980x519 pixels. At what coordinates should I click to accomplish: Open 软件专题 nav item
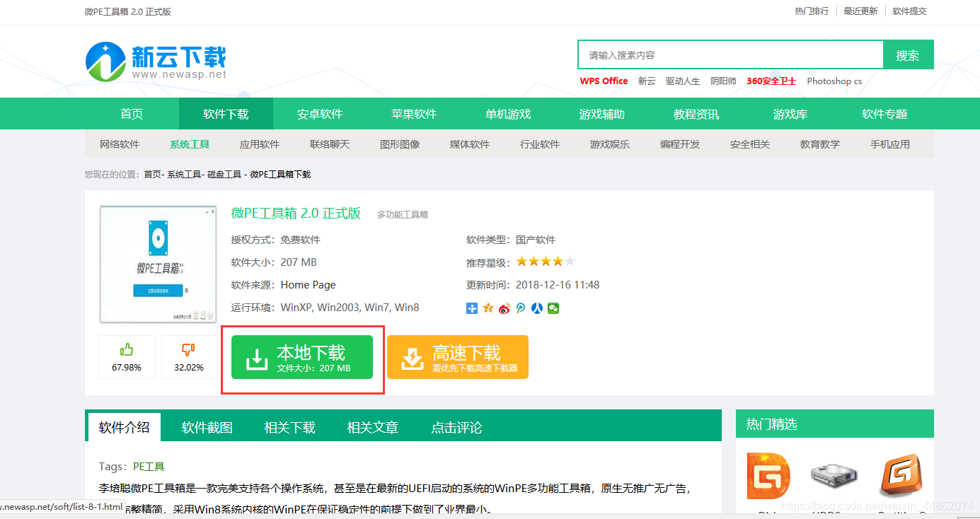coord(884,114)
